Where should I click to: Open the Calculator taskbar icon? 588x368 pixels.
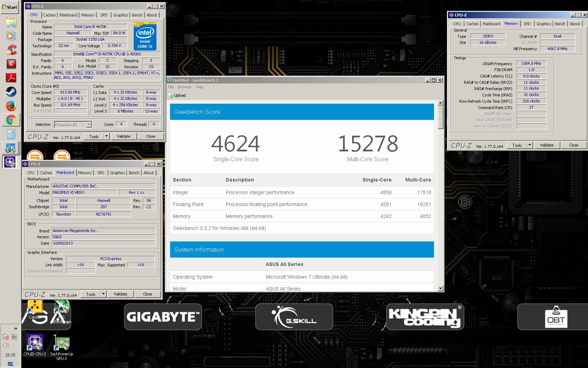pos(11,134)
